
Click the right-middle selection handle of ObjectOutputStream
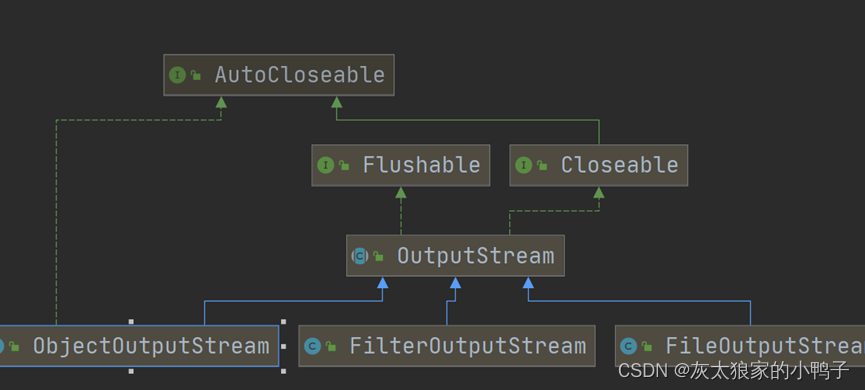tap(284, 346)
